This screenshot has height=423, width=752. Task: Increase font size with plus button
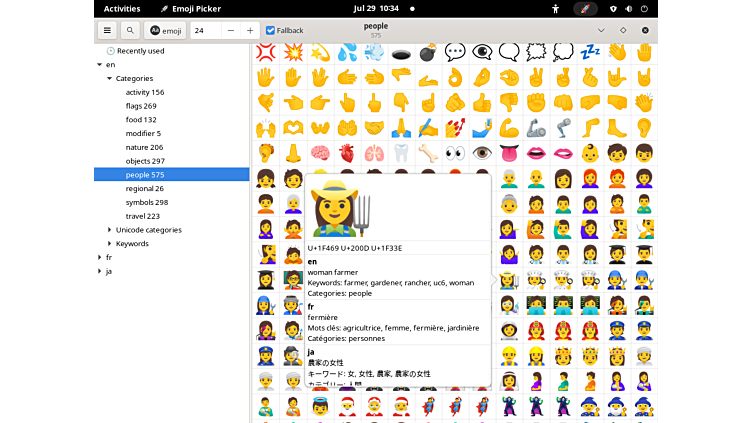click(250, 30)
